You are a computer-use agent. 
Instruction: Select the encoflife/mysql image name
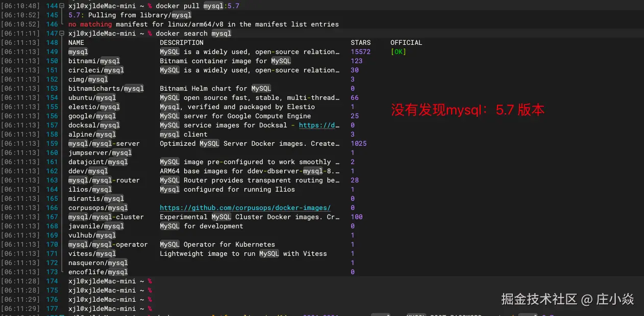tap(98, 272)
